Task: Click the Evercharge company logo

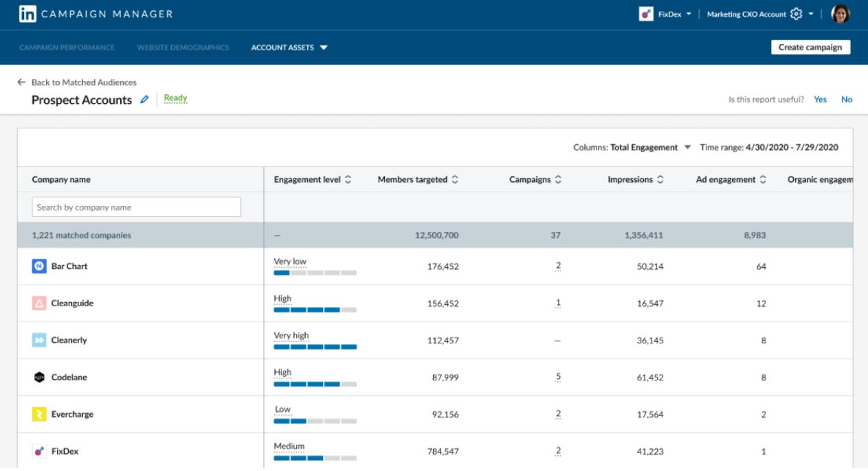Action: coord(39,414)
